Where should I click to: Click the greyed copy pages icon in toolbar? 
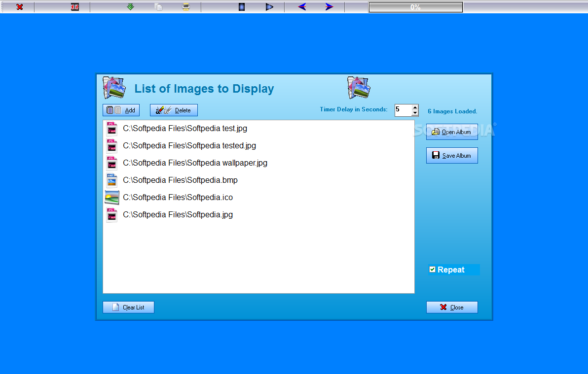click(x=159, y=7)
